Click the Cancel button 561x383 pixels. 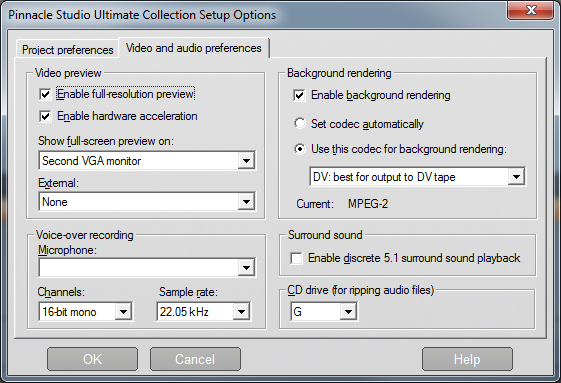click(x=195, y=359)
